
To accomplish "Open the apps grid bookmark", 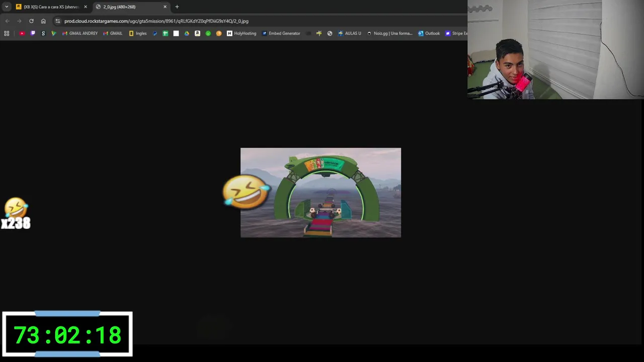I will [7, 33].
